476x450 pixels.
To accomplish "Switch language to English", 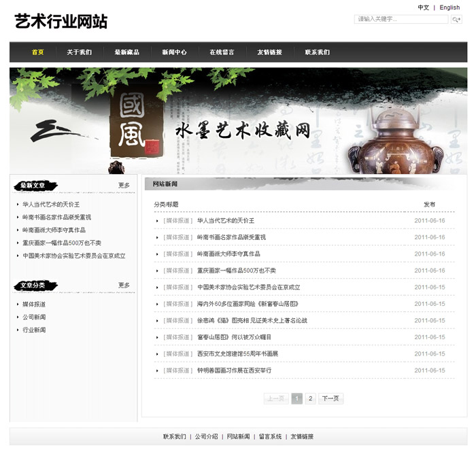I will [x=449, y=7].
